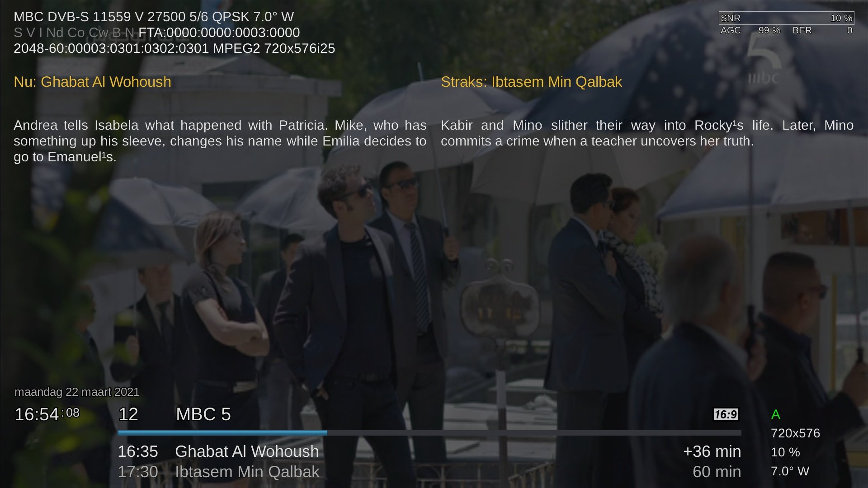This screenshot has height=488, width=868.
Task: Select the MBC 5 channel name
Action: (203, 414)
